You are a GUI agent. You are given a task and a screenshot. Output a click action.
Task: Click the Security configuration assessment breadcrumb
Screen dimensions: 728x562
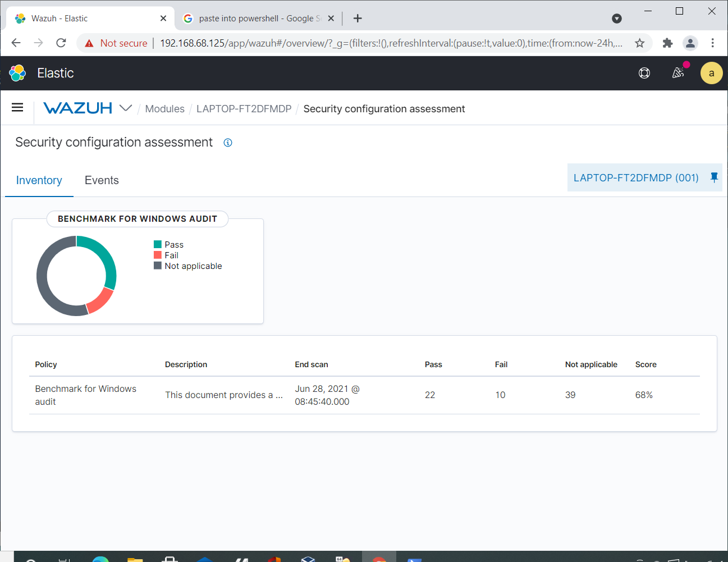coord(384,109)
